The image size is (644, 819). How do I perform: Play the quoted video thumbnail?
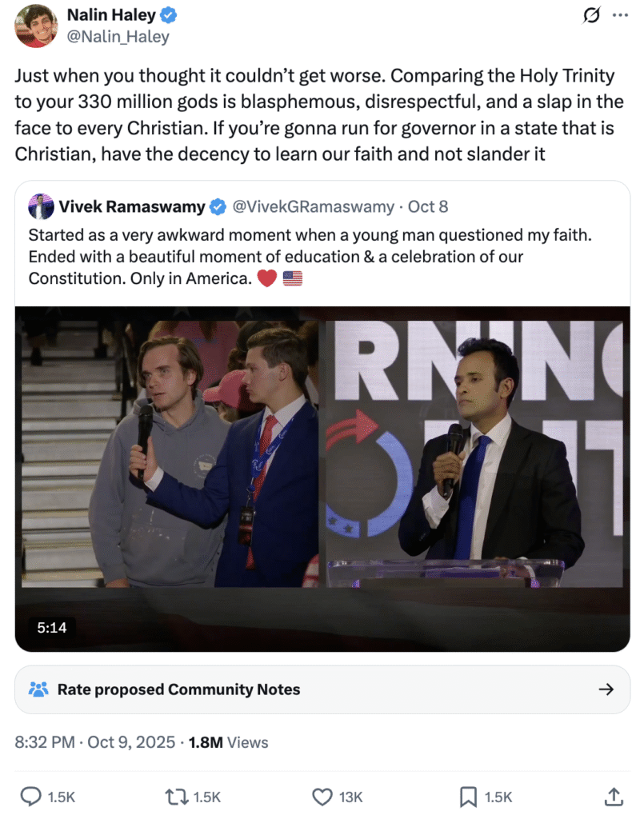point(322,479)
